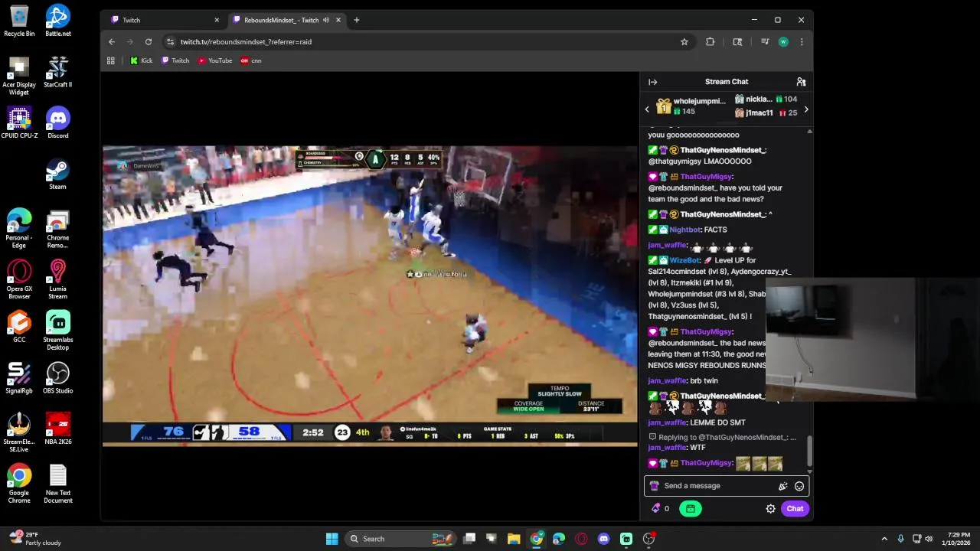Screen dimensions: 980x551
Task: Collapse the Stream Chat panel
Action: (652, 82)
